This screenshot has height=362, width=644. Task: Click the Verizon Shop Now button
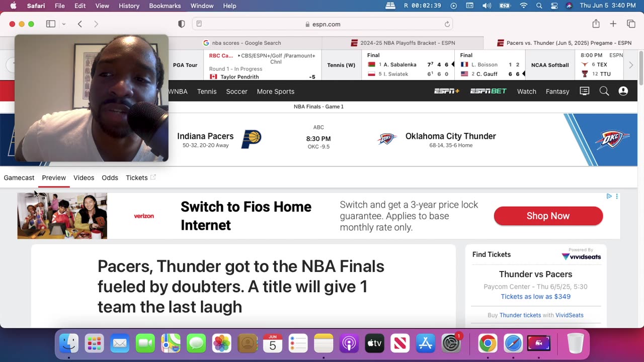[548, 216]
